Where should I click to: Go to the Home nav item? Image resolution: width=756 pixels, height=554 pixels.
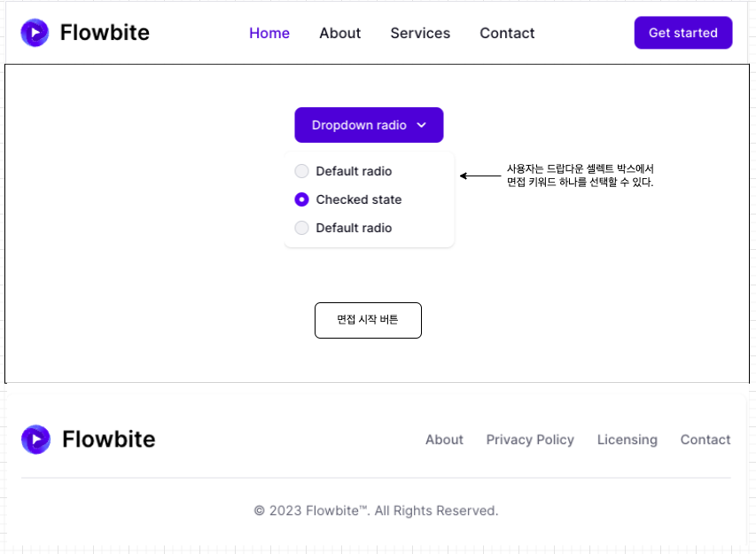tap(269, 34)
